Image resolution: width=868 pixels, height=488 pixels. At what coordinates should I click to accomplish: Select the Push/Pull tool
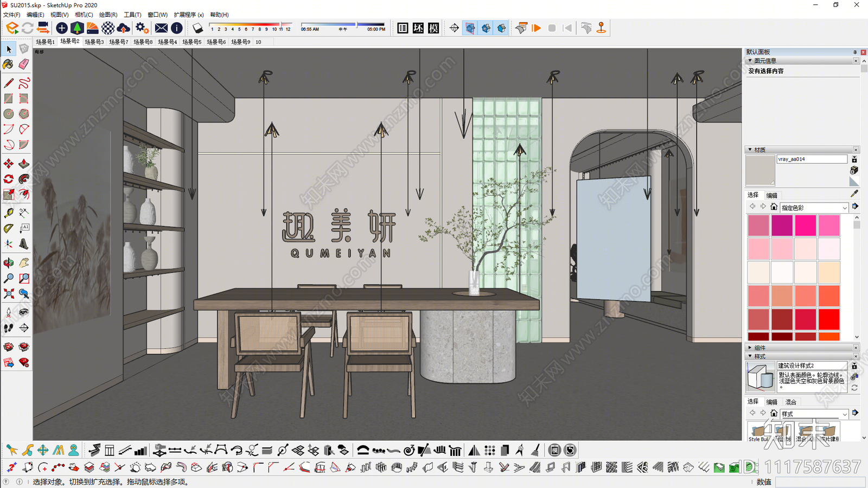(24, 164)
